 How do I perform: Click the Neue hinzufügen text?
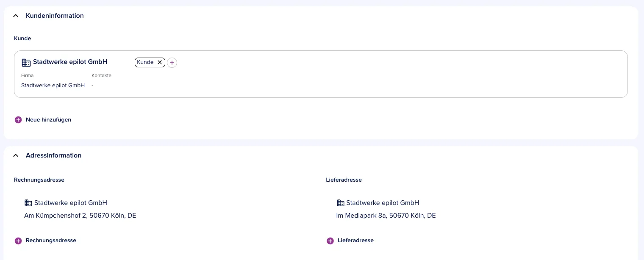[48, 120]
